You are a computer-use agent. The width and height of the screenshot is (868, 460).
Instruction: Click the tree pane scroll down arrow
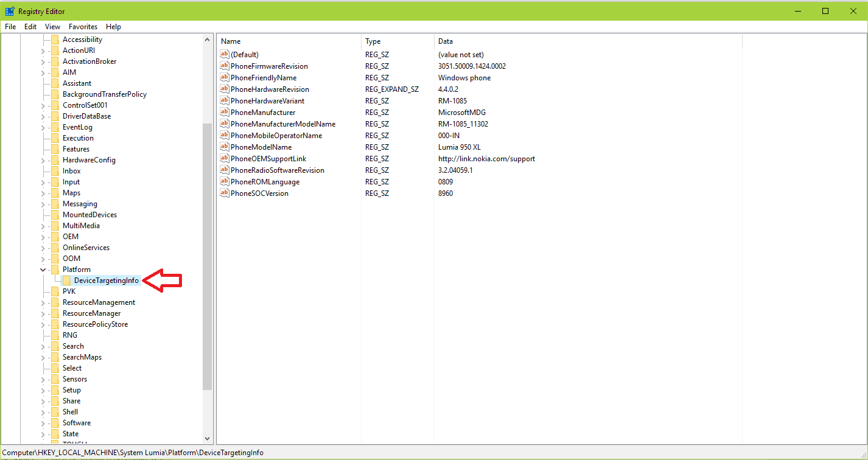pos(207,438)
